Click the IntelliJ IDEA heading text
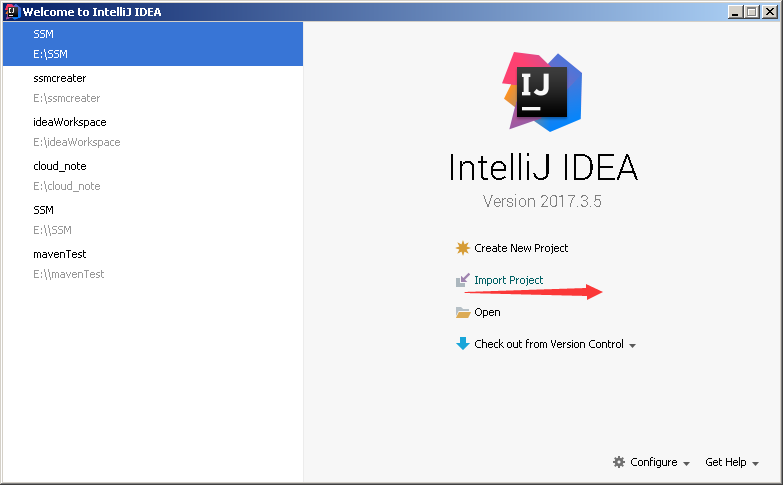 543,167
